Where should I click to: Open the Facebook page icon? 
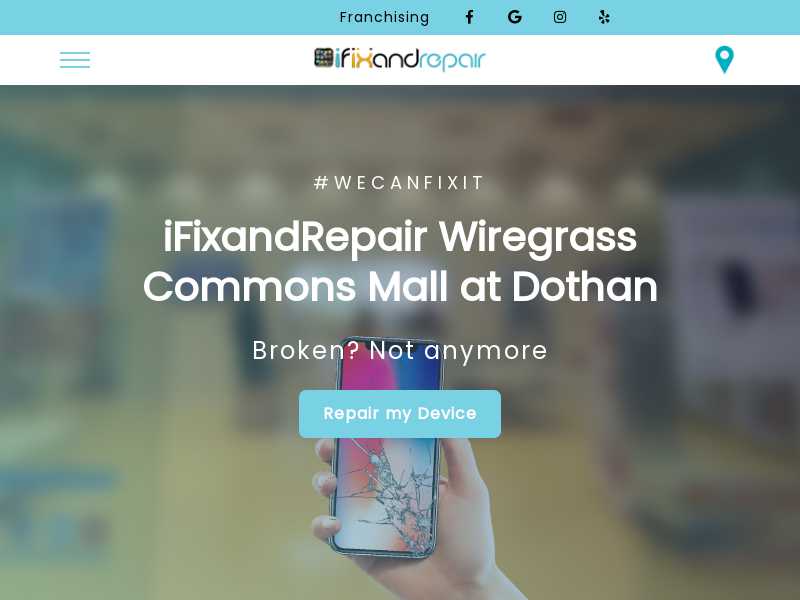[469, 17]
